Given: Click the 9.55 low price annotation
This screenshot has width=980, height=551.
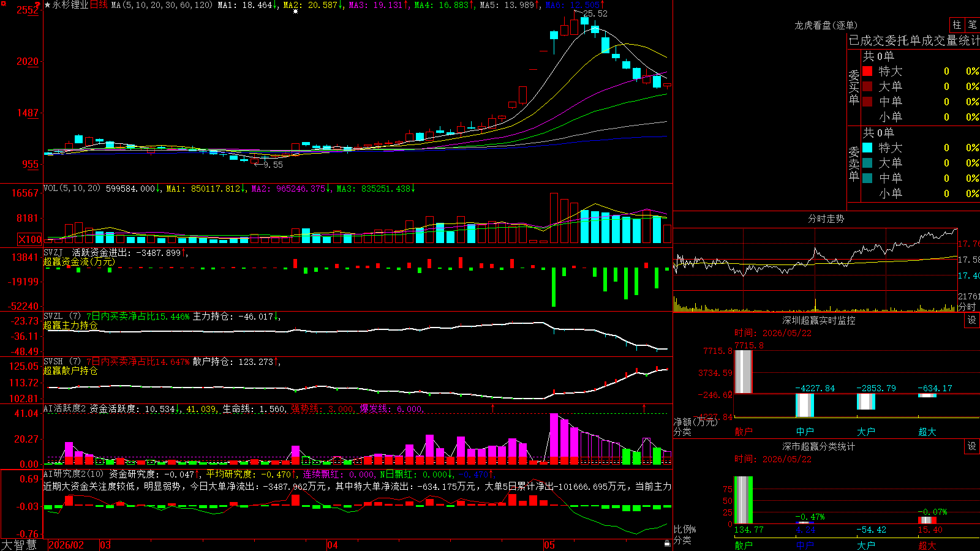Looking at the screenshot, I should [x=273, y=165].
